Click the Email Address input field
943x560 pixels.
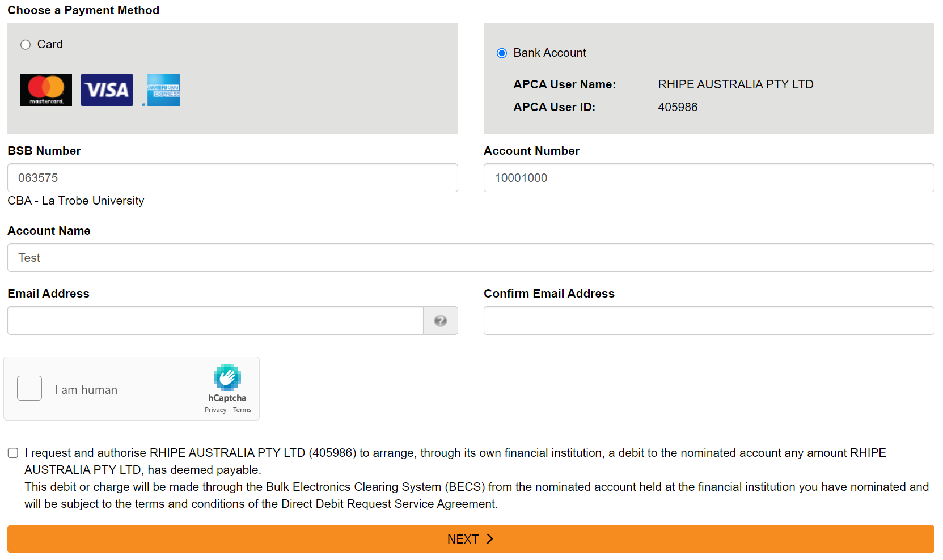pyautogui.click(x=215, y=320)
